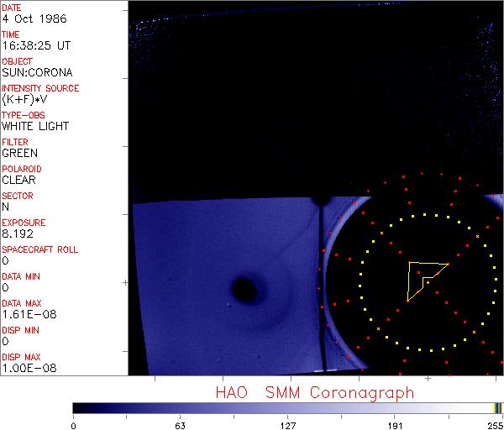This screenshot has width=504, height=430.
Task: Click the 63 tick label under the color bar
Action: 180,425
